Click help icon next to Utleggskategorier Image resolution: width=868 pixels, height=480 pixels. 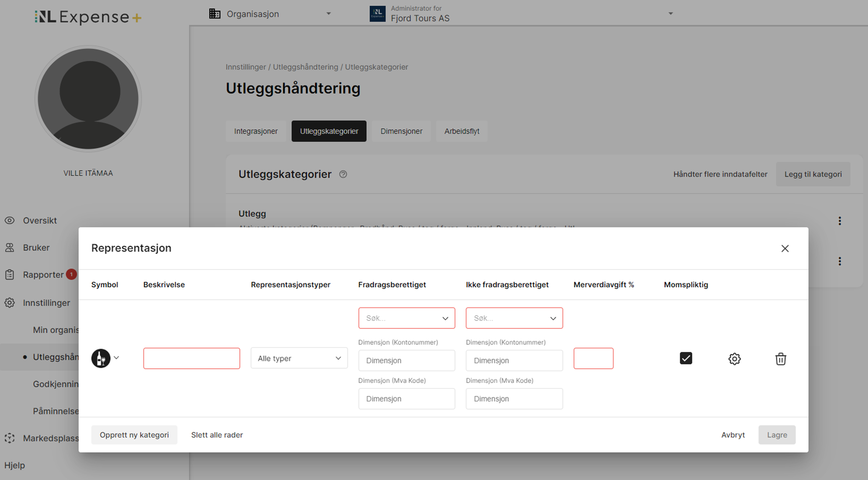[x=343, y=174]
